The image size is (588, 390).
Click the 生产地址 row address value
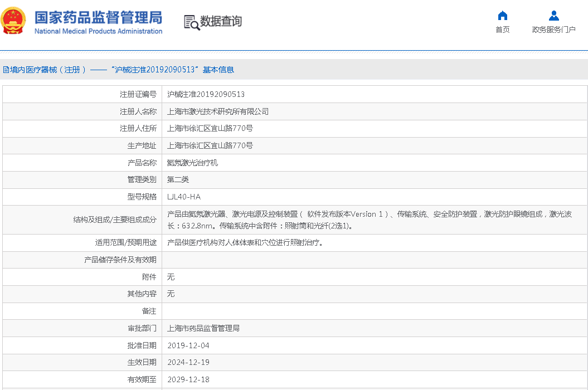coord(210,145)
